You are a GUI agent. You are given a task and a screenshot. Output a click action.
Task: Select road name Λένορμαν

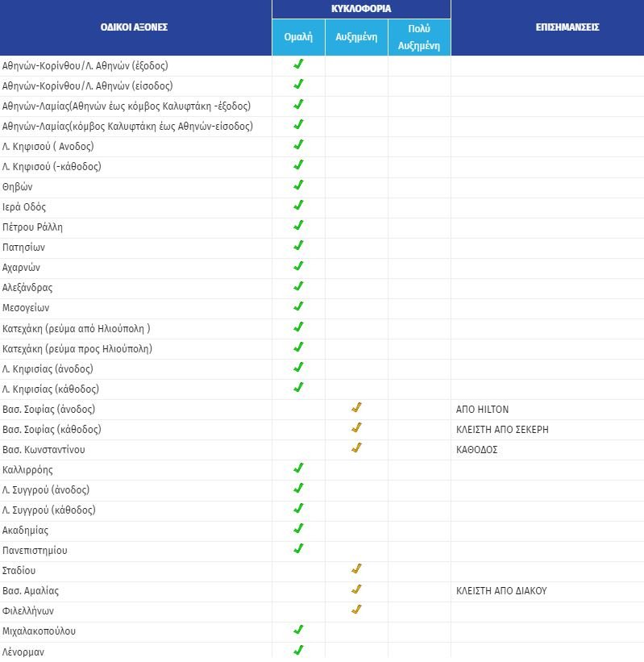pyautogui.click(x=23, y=652)
